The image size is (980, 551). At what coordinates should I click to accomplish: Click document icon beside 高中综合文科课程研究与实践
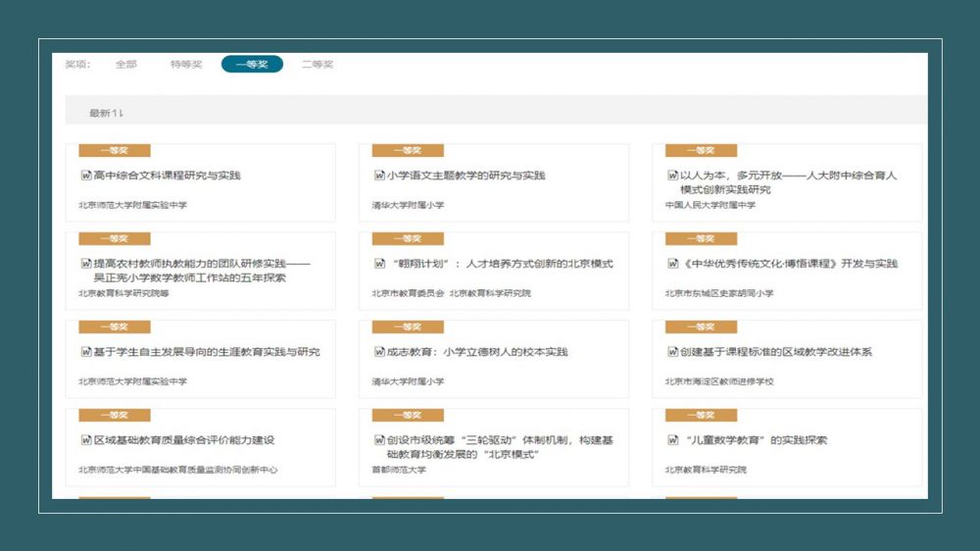click(x=85, y=175)
